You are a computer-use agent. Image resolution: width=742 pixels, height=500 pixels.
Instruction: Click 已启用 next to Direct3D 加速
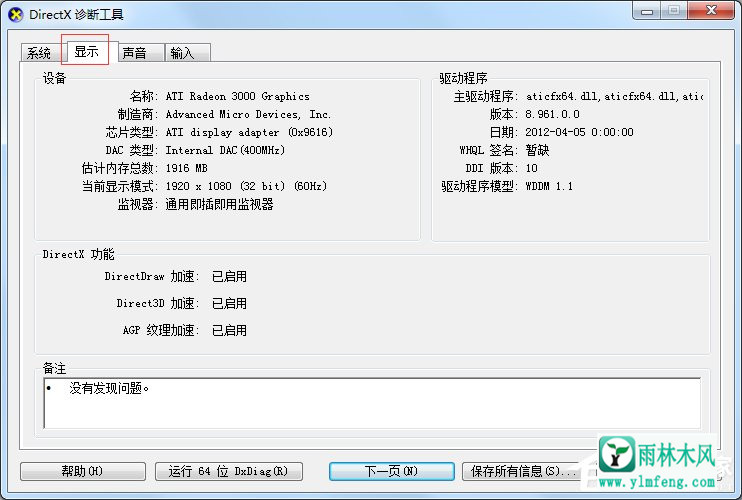pyautogui.click(x=229, y=303)
